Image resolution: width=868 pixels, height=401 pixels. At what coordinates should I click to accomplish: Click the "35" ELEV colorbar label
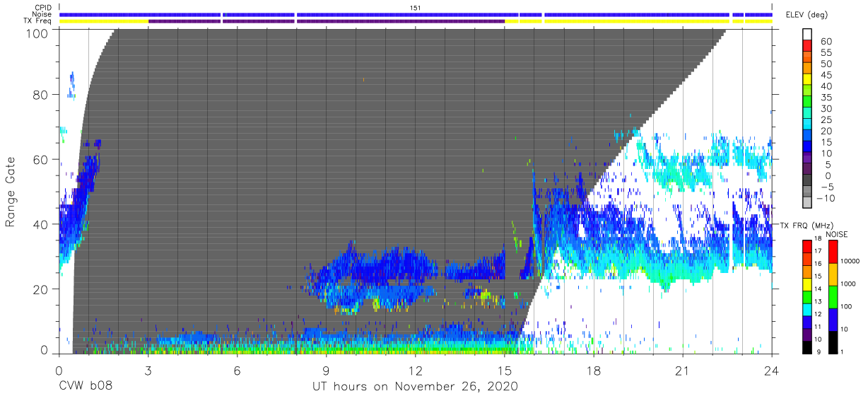(x=826, y=98)
